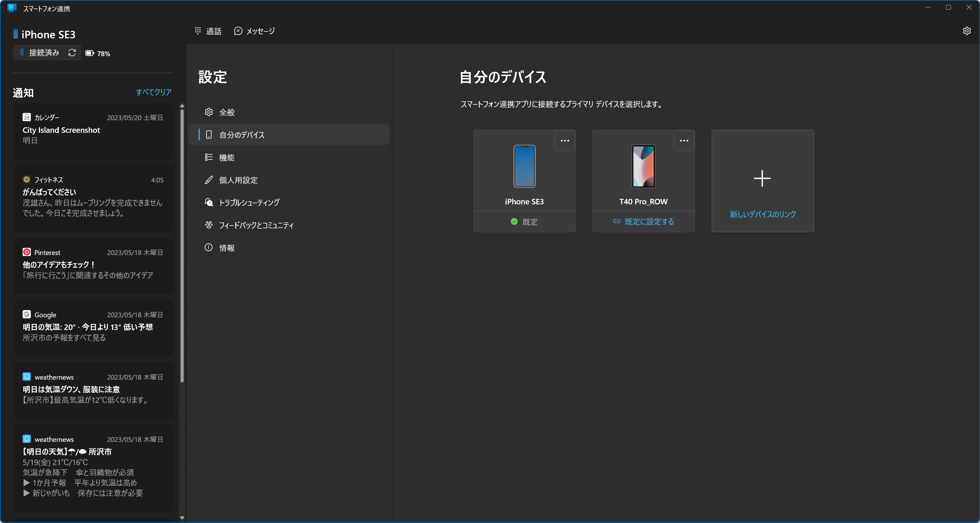
Task: Click first weathernews icon about 気温ダウン
Action: click(x=27, y=377)
